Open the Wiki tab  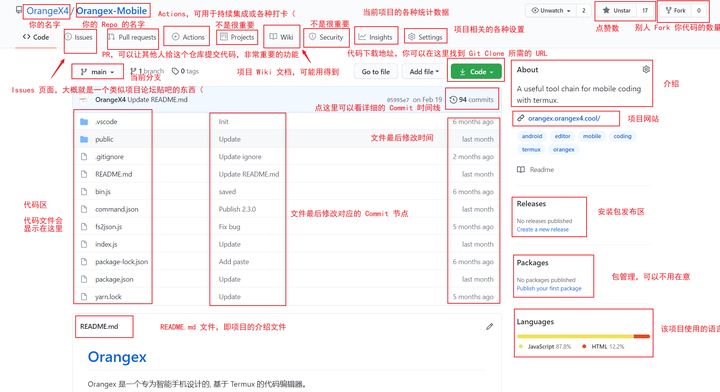[x=281, y=37]
